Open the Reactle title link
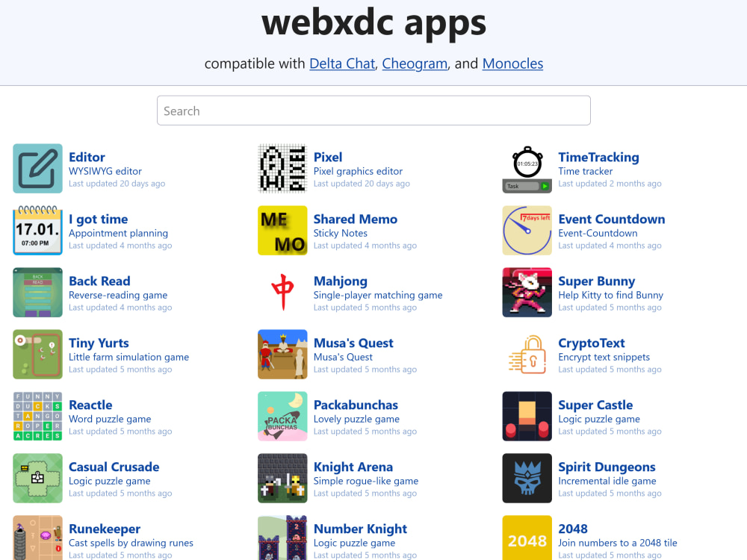 [x=90, y=405]
